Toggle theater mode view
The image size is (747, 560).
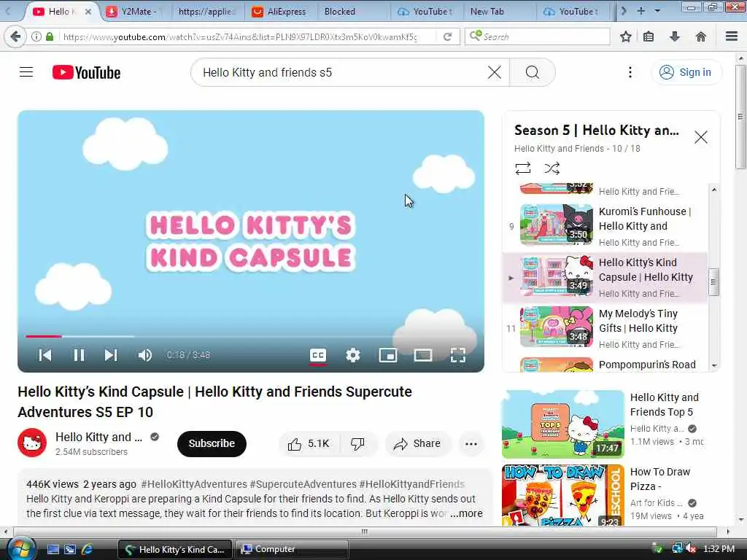pyautogui.click(x=423, y=355)
